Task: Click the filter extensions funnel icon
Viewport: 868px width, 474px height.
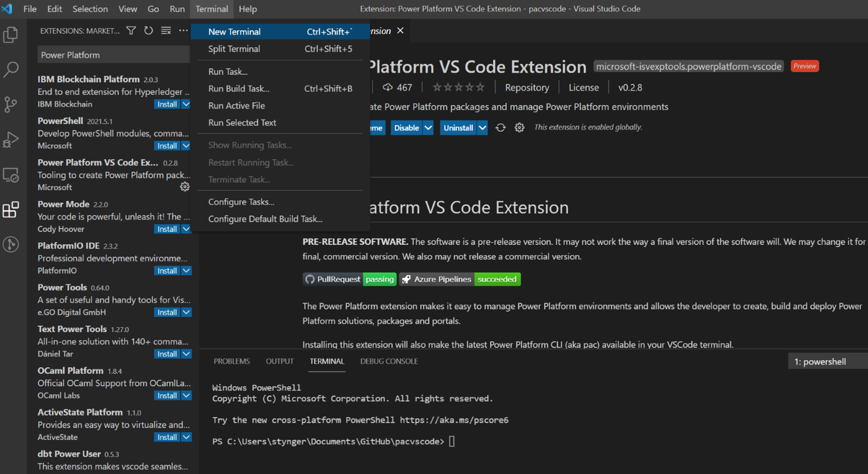Action: pyautogui.click(x=131, y=31)
